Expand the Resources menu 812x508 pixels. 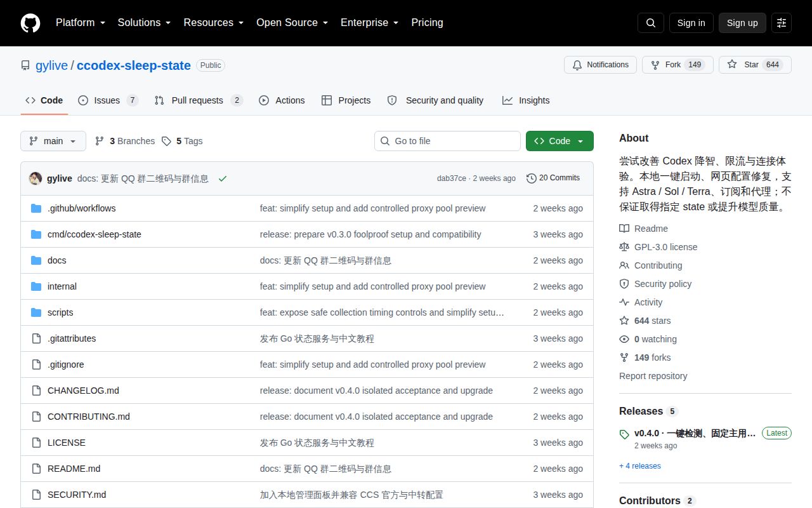214,23
